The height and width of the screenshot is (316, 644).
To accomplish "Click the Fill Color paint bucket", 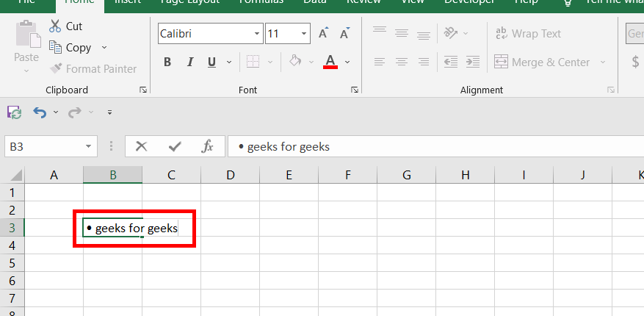I will (294, 61).
